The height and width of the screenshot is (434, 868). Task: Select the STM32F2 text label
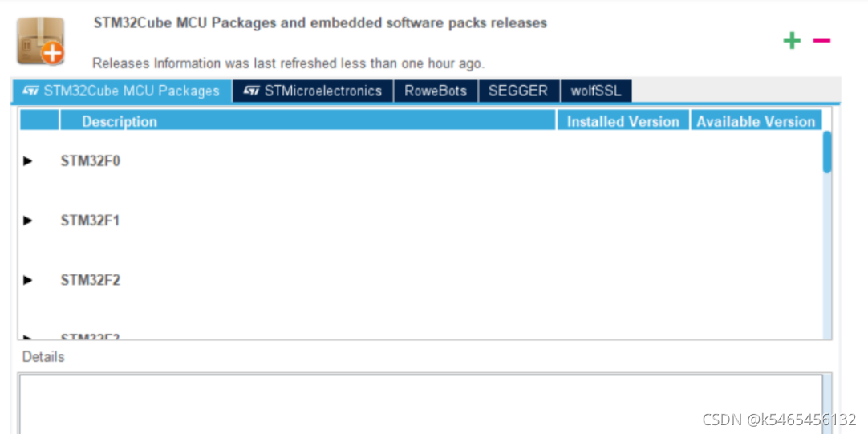[x=90, y=280]
